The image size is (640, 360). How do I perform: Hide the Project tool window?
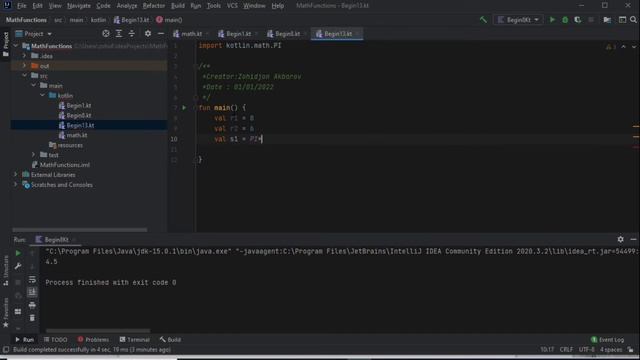(161, 34)
